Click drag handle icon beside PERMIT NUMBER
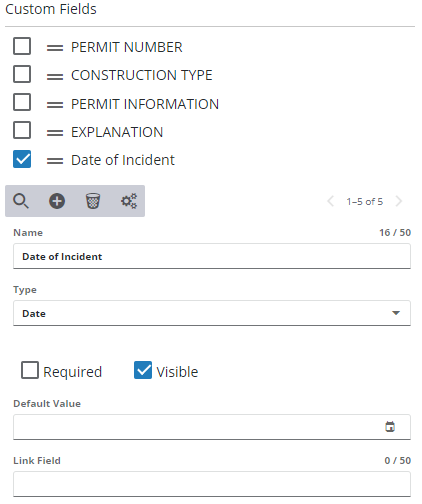The image size is (422, 504). pos(55,48)
